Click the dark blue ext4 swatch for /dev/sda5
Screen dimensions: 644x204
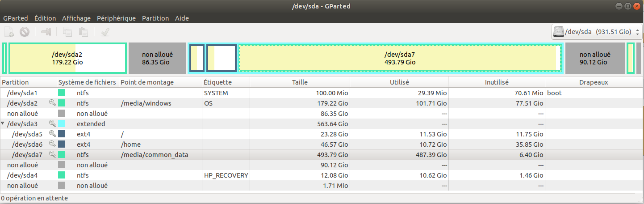click(62, 134)
